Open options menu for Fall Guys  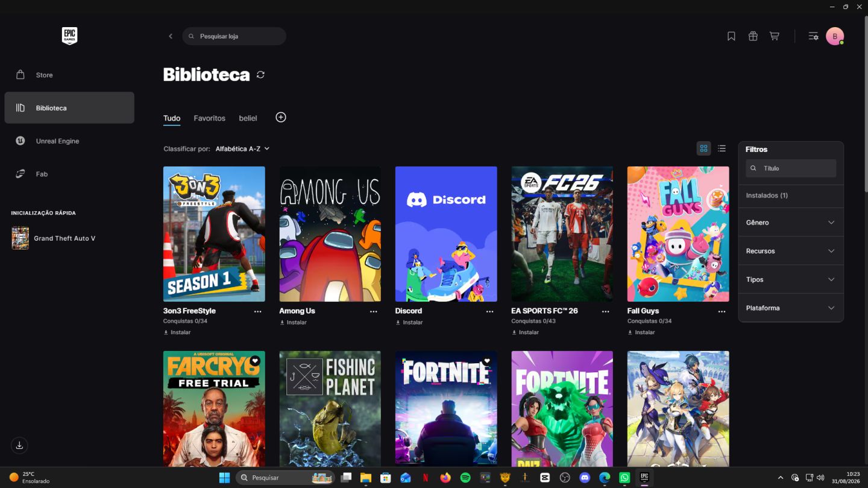[x=722, y=311]
